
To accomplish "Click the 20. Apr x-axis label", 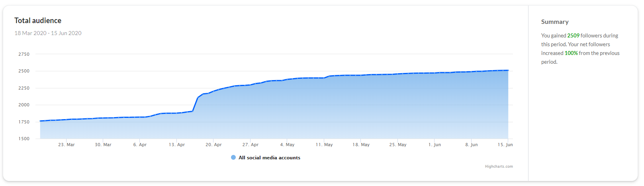I will pos(213,145).
